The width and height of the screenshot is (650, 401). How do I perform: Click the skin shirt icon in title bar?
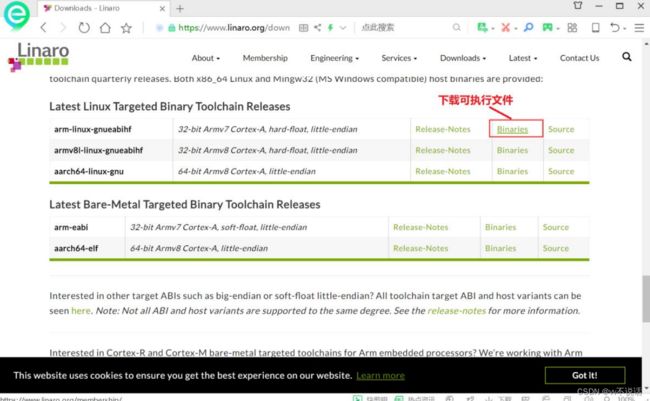[578, 5]
